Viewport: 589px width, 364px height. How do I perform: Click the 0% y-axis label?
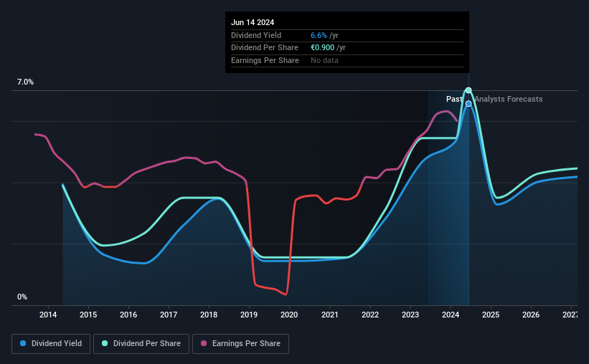coord(22,297)
